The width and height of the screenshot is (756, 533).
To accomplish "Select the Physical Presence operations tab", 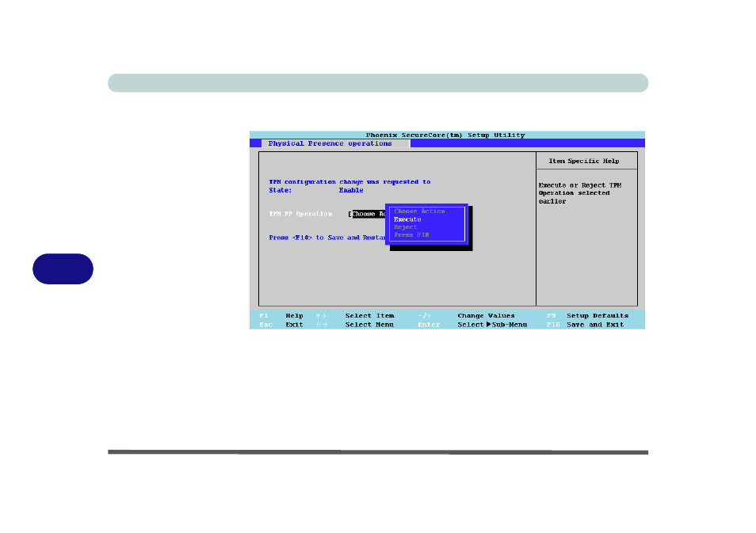I will pos(335,143).
